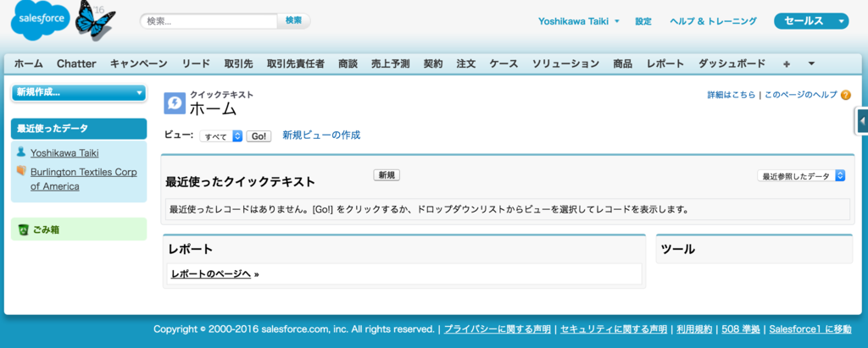Go to the ホーム tab
The height and width of the screenshot is (348, 868).
click(28, 64)
